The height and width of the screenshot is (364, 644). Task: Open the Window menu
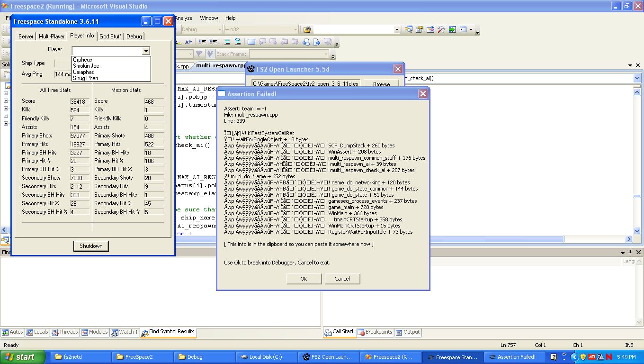209,18
